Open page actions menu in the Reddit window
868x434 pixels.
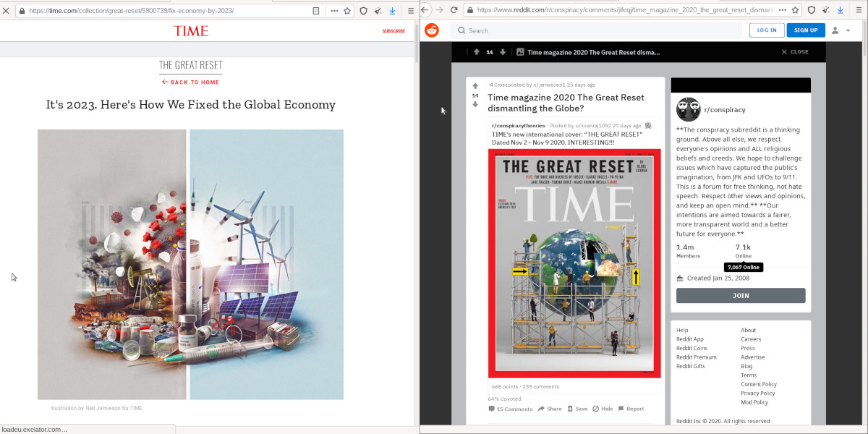781,10
